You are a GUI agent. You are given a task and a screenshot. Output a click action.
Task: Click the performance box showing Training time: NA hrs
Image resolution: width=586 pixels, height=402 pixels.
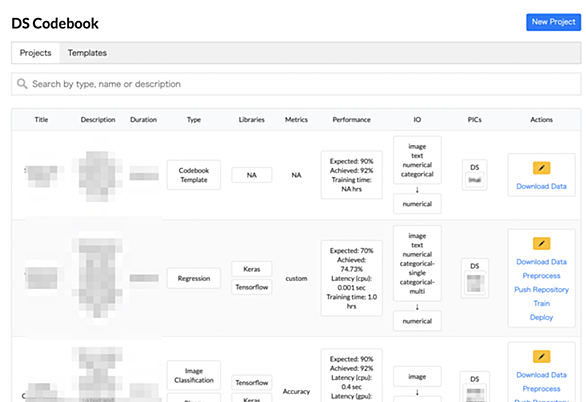[351, 175]
